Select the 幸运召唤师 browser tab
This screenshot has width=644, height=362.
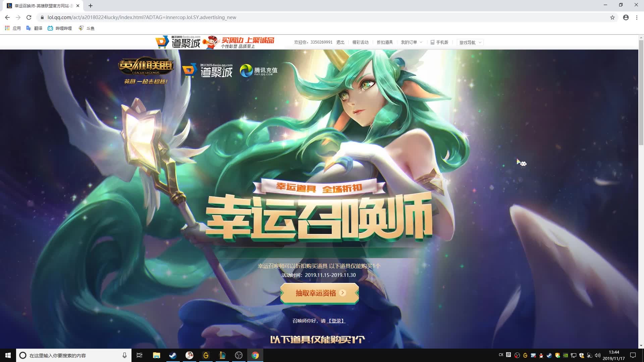(43, 6)
